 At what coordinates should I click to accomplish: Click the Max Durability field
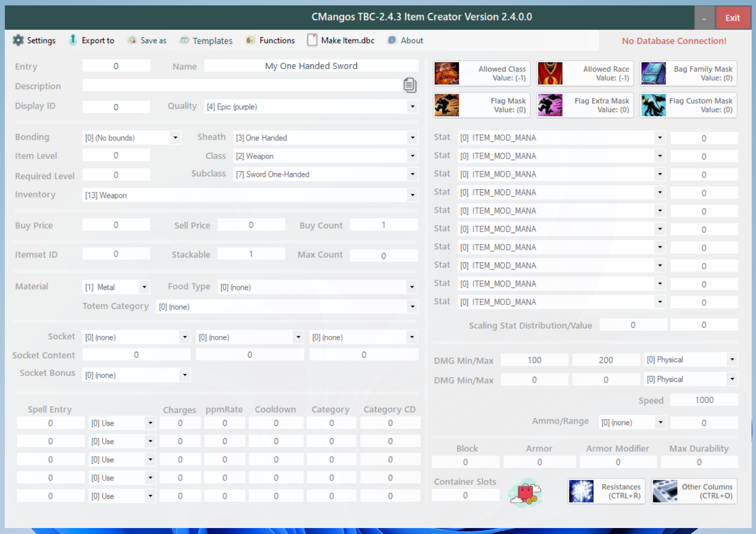click(699, 462)
